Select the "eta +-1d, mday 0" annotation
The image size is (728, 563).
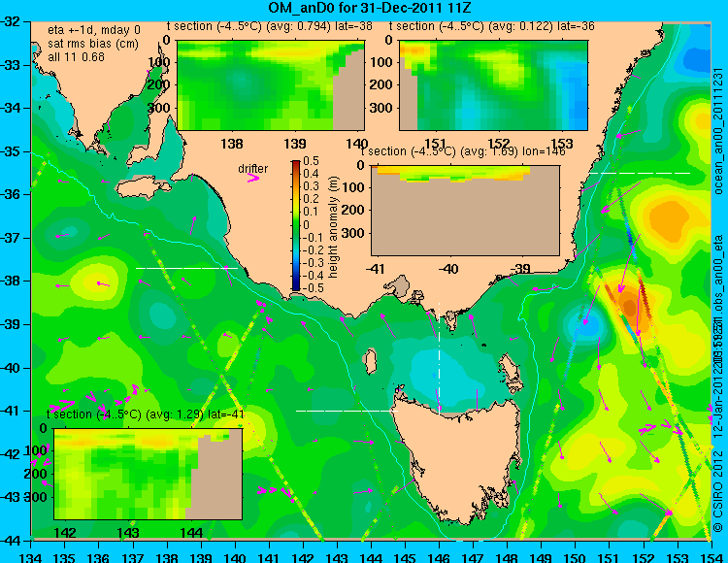94,30
